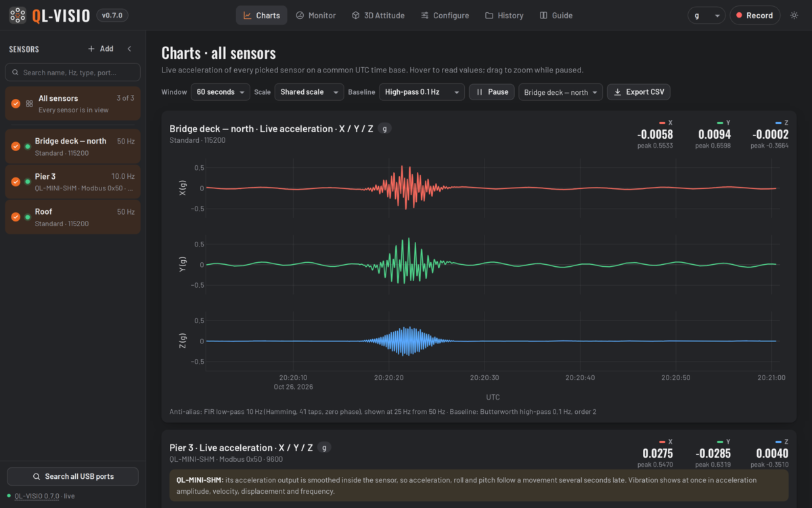The height and width of the screenshot is (508, 812).
Task: Switch to the Monitor tab
Action: pos(315,16)
